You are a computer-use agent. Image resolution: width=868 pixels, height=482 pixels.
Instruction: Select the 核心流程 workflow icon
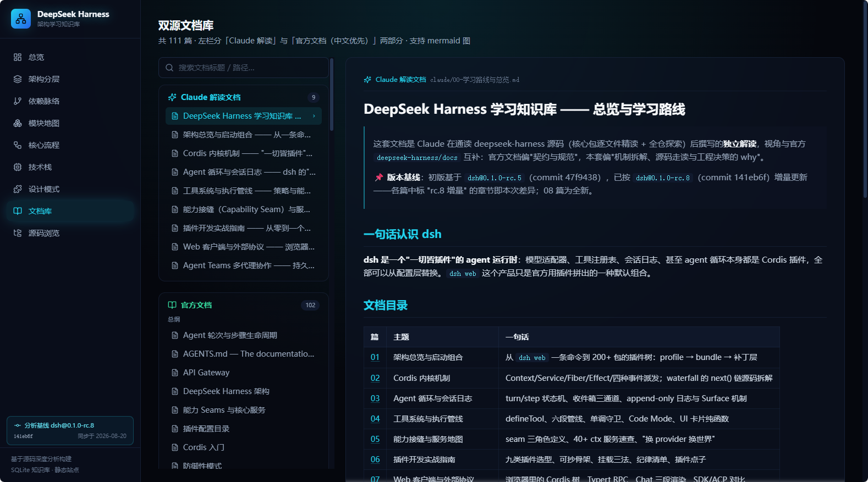[x=18, y=145]
